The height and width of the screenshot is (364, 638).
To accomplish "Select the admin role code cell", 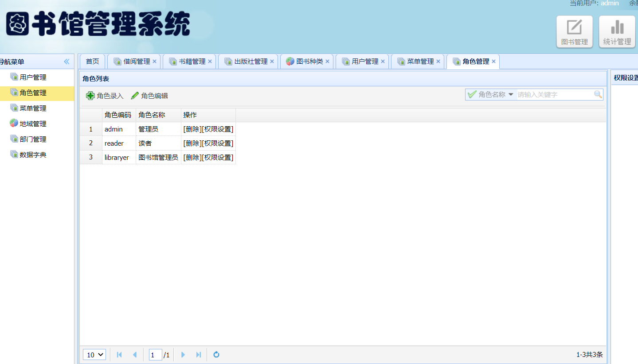I will [119, 129].
